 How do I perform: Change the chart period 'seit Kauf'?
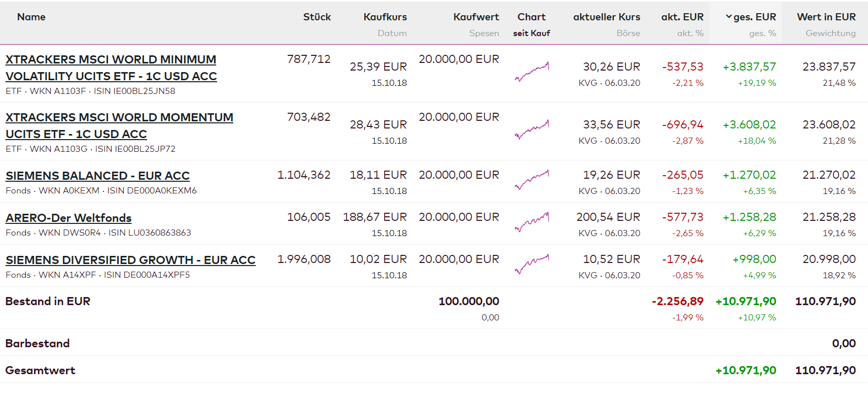531,33
